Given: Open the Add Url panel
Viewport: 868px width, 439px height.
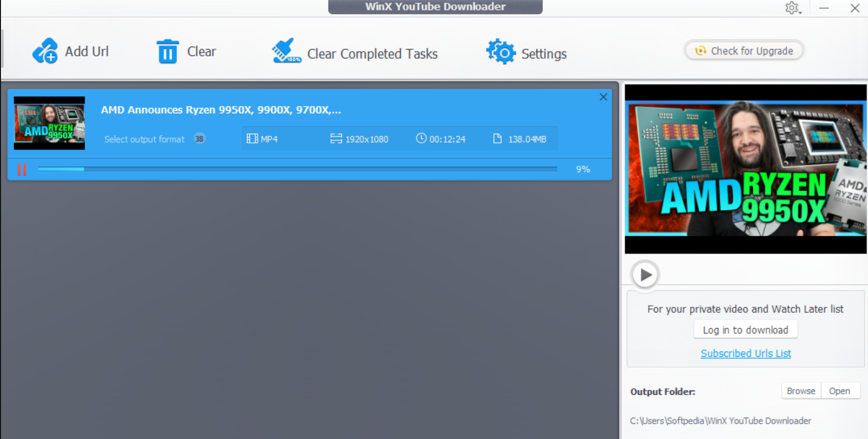Looking at the screenshot, I should [71, 51].
